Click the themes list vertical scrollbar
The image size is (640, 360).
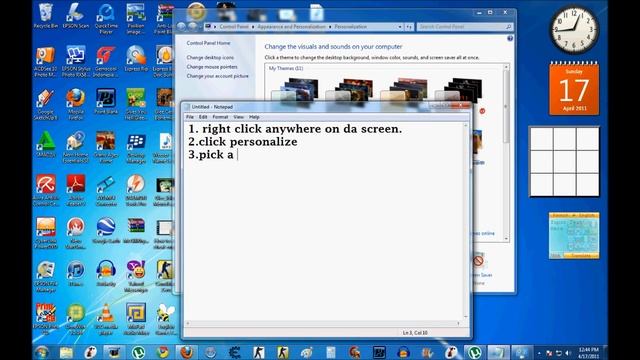506,152
